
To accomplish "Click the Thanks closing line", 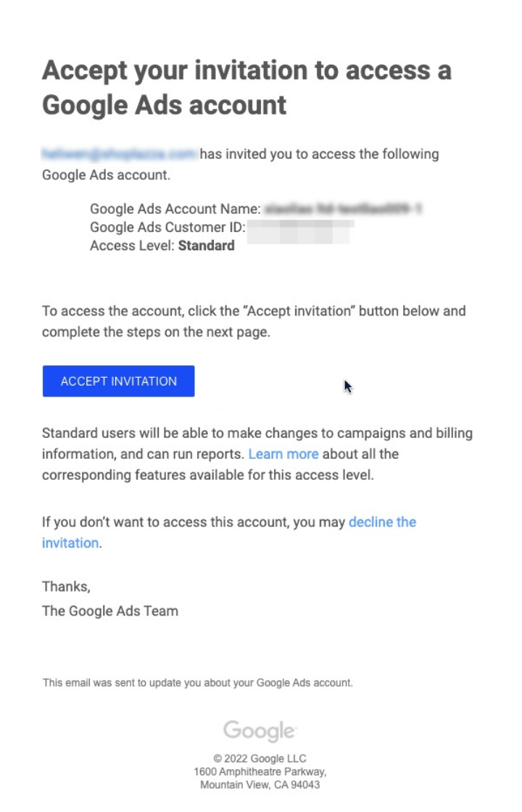I will click(66, 587).
